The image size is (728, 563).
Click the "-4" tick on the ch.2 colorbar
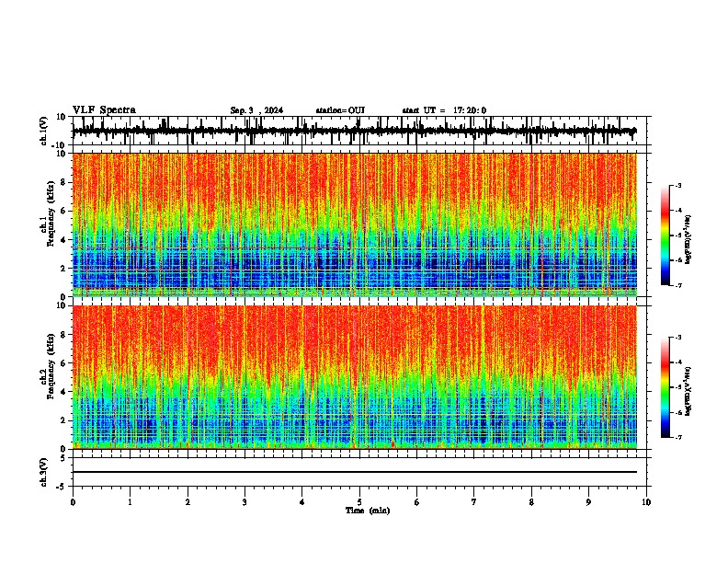point(677,362)
